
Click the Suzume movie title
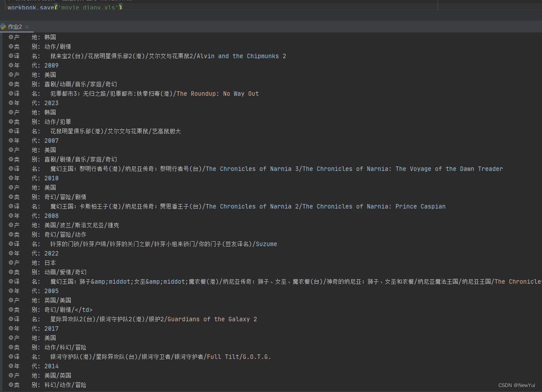pos(266,243)
